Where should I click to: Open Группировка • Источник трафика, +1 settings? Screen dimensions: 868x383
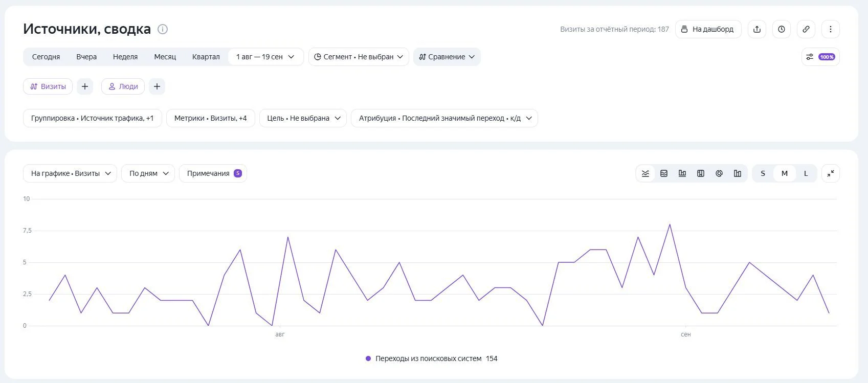click(x=93, y=118)
